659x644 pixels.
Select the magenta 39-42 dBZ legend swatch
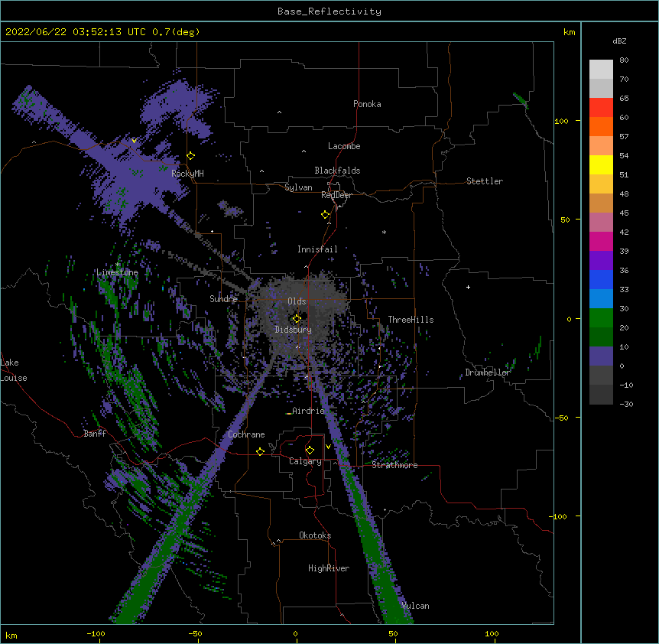click(601, 241)
